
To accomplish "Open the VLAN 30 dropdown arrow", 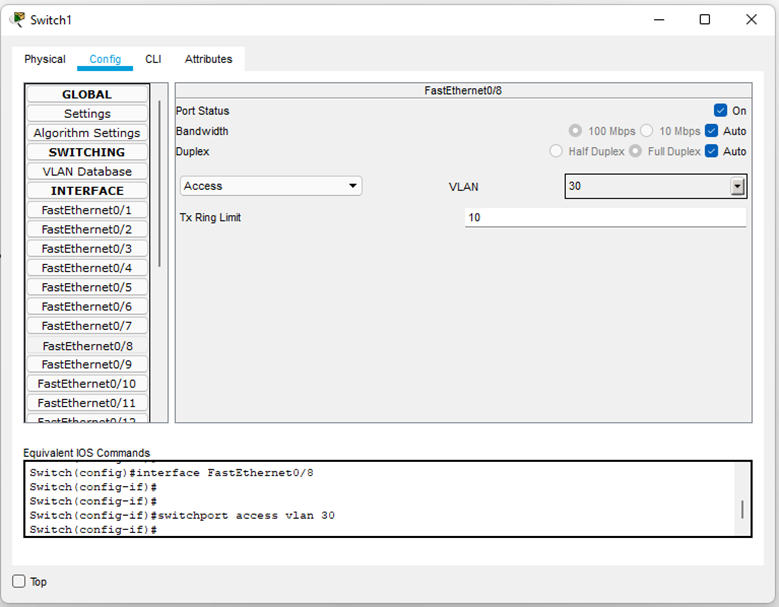I will coord(737,186).
